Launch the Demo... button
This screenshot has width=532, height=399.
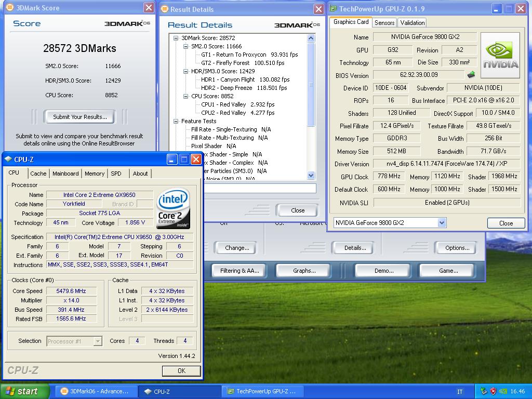[x=384, y=271]
